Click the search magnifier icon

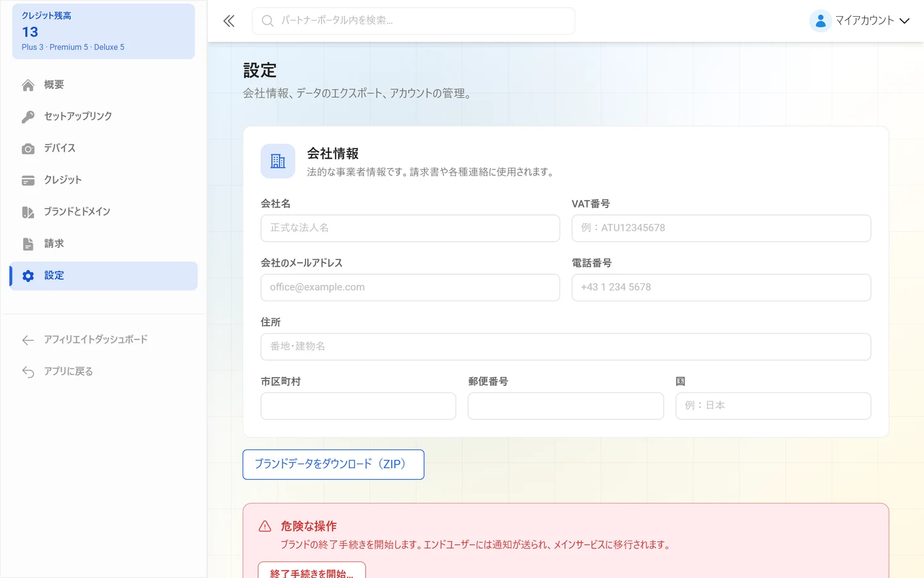pos(268,21)
